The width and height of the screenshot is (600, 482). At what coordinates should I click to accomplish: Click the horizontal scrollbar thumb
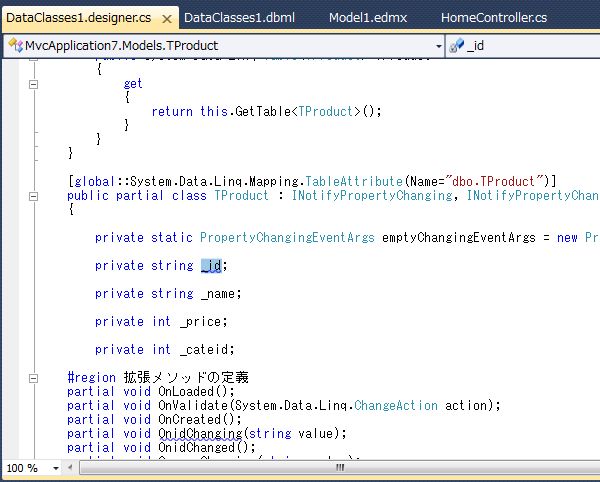tap(340, 468)
